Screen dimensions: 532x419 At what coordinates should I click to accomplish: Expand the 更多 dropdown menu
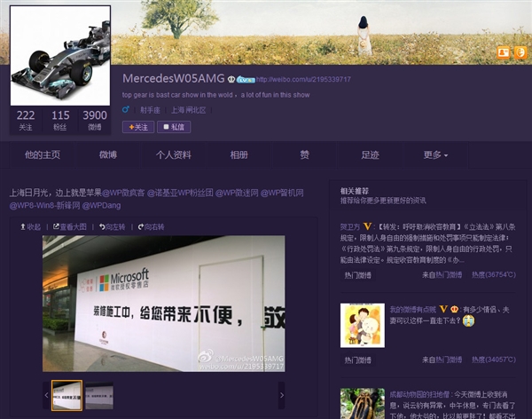coord(435,155)
